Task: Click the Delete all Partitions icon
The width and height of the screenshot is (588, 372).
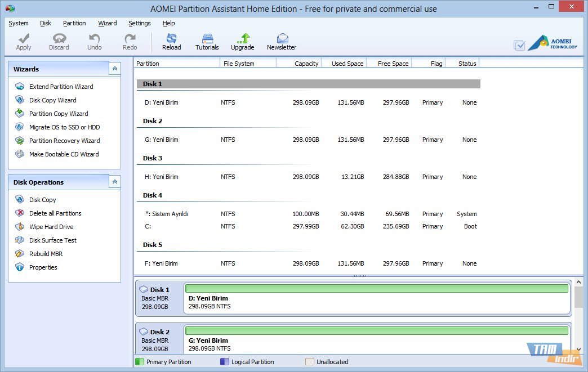Action: pyautogui.click(x=20, y=213)
